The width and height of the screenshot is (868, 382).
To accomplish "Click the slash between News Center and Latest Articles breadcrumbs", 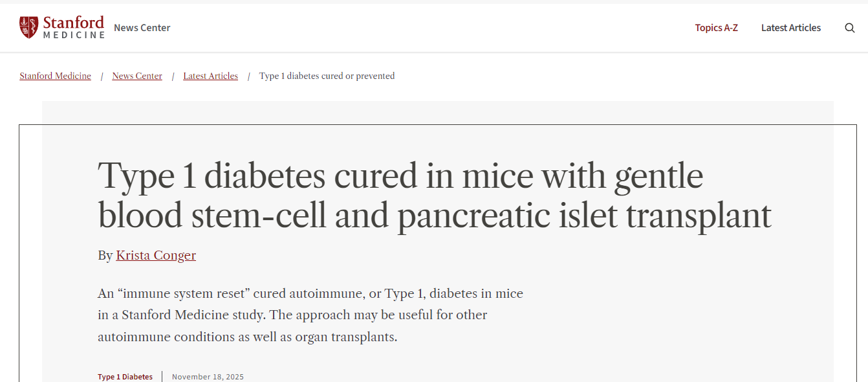I will (173, 76).
